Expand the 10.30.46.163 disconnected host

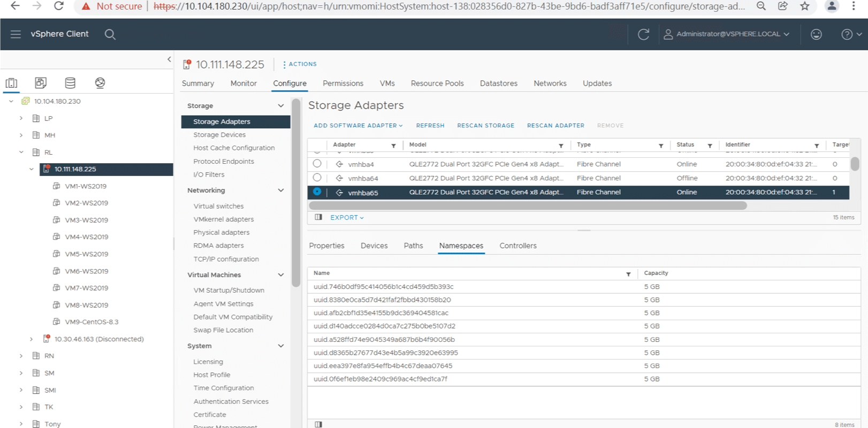pos(32,339)
